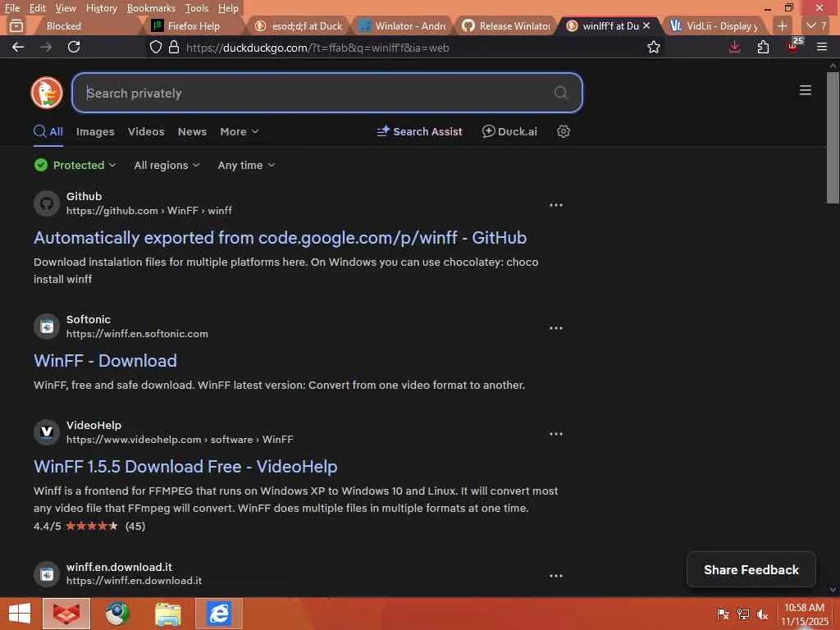
Task: Reload the page with the refresh icon
Action: [74, 47]
